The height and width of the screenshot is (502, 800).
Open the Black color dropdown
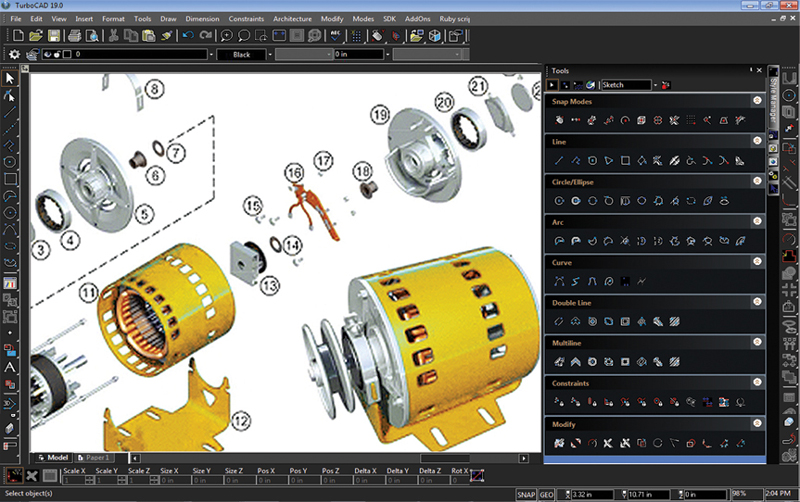pos(242,54)
